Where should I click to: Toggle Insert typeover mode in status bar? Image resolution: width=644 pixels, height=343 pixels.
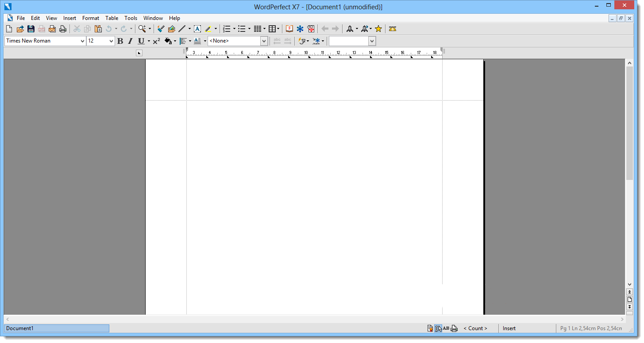509,328
